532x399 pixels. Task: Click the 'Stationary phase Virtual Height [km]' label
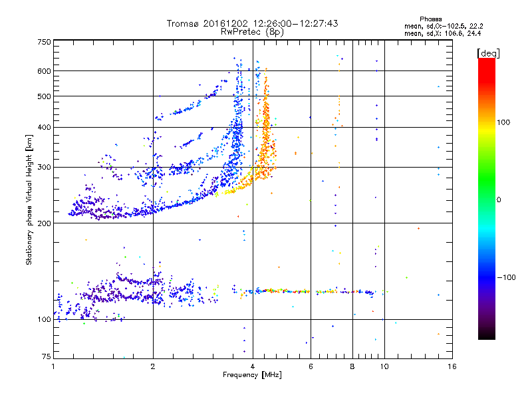tap(29, 200)
